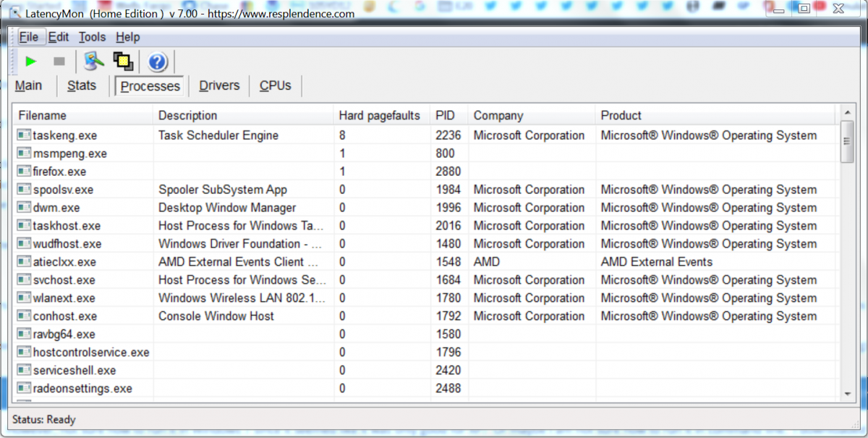Click the "Spooler SubSystem App" description
Viewport: 868px width, 438px height.
click(x=223, y=190)
